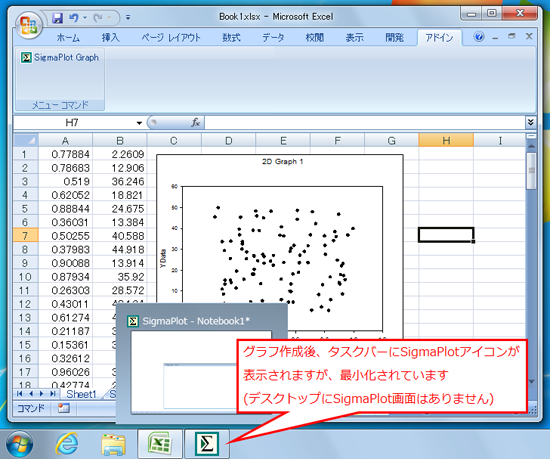The image size is (550, 459).
Task: Select cell A1 containing 0.77884
Action: tap(65, 154)
